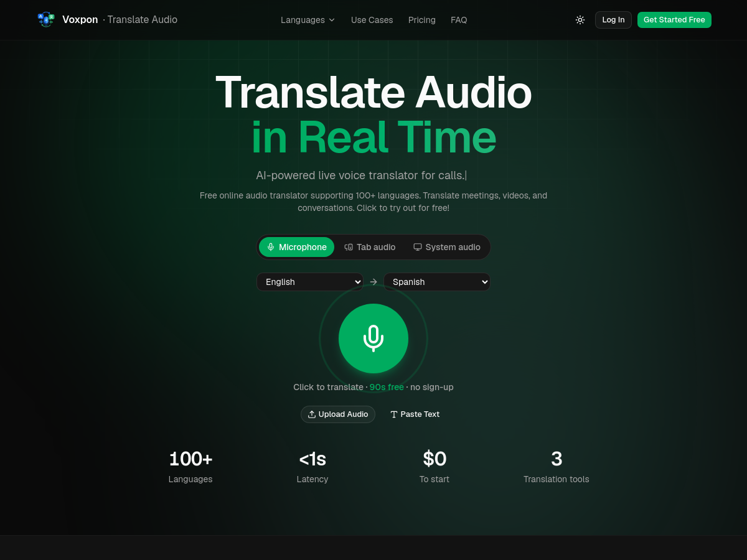Click Get Started Free button
The width and height of the screenshot is (747, 560).
coord(674,20)
